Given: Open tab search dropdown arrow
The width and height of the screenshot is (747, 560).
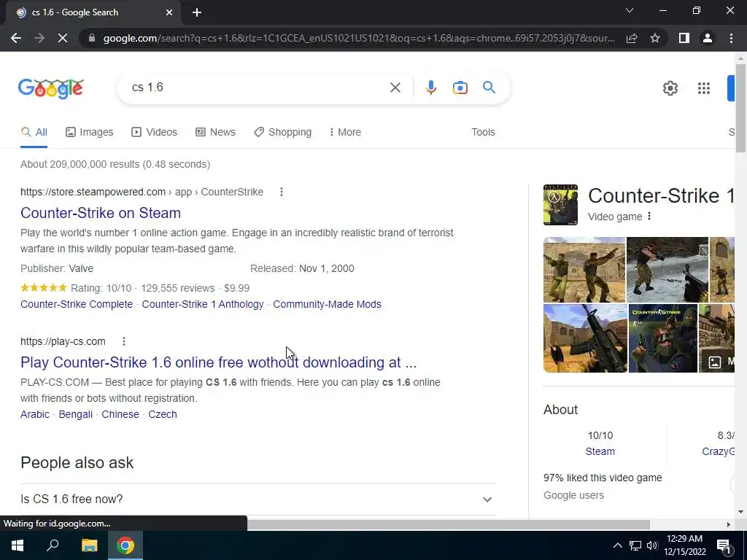Looking at the screenshot, I should pos(630,10).
